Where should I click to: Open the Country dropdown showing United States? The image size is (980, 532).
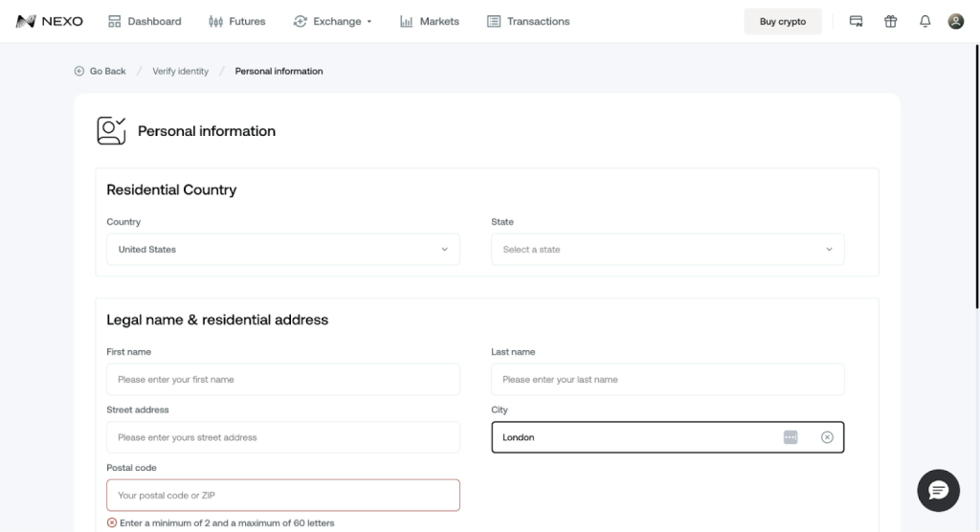282,250
